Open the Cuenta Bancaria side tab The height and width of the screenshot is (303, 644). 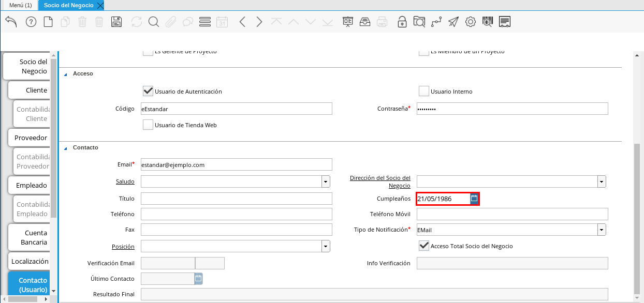[29, 237]
